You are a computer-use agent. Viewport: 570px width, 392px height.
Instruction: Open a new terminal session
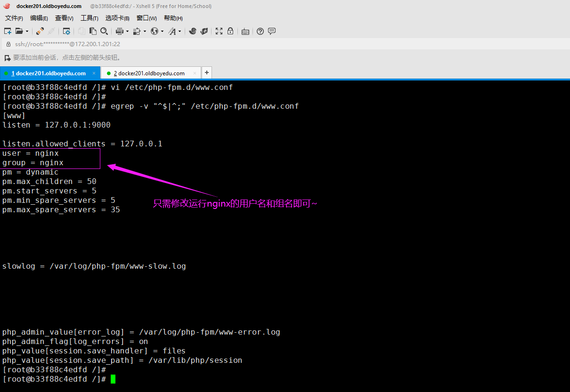[x=7, y=31]
